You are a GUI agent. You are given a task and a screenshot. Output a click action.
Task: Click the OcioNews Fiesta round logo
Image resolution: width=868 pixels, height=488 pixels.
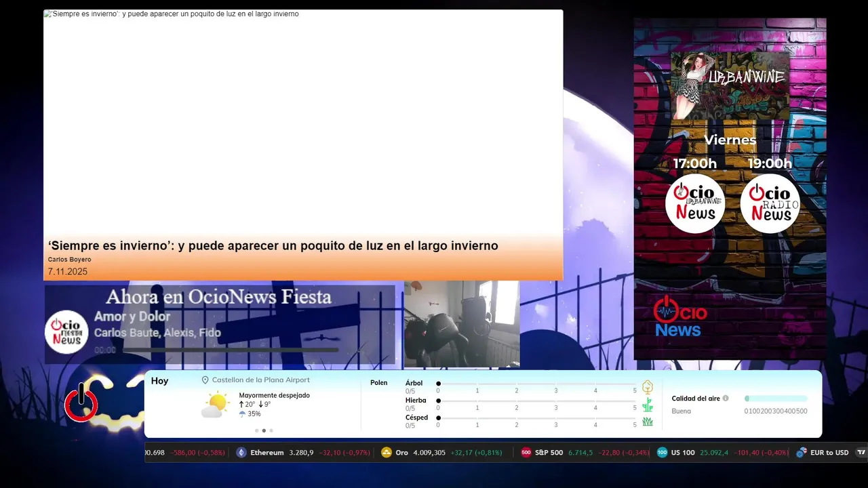pos(66,332)
